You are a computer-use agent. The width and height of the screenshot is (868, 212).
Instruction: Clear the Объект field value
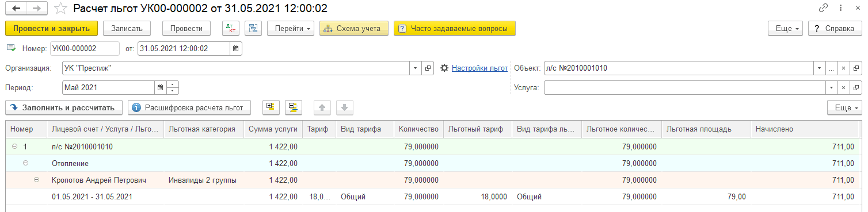pyautogui.click(x=843, y=68)
